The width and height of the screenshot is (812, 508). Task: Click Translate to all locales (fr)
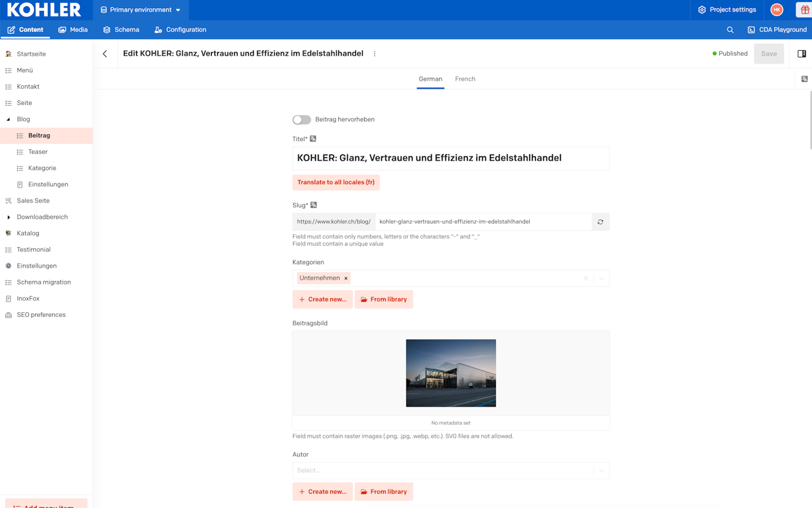336,182
